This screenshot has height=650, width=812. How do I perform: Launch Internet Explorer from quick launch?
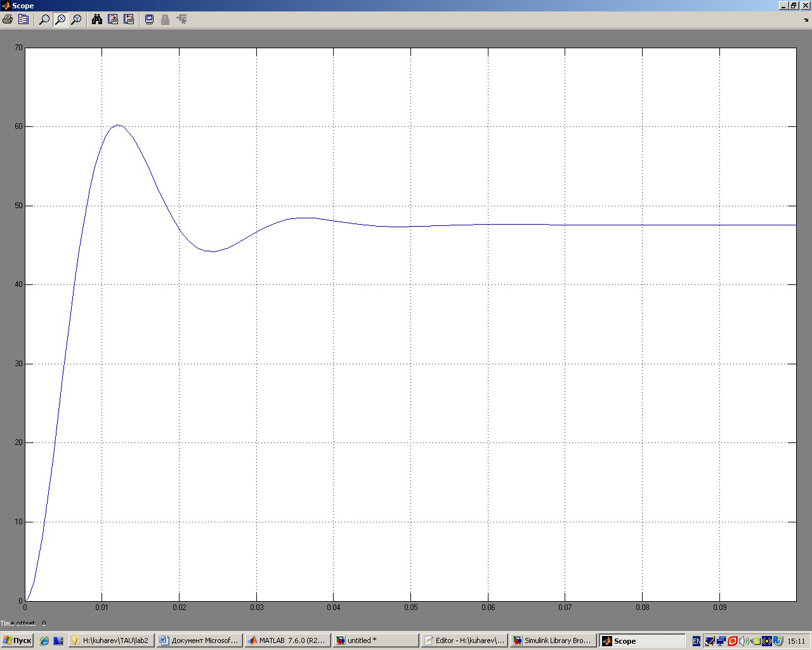point(44,641)
